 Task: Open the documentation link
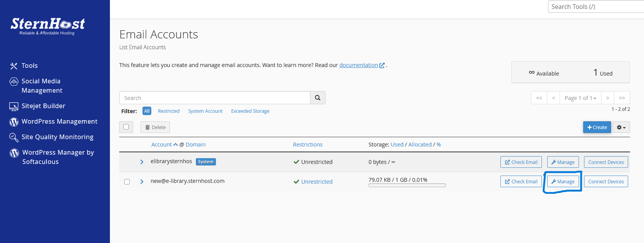click(358, 65)
